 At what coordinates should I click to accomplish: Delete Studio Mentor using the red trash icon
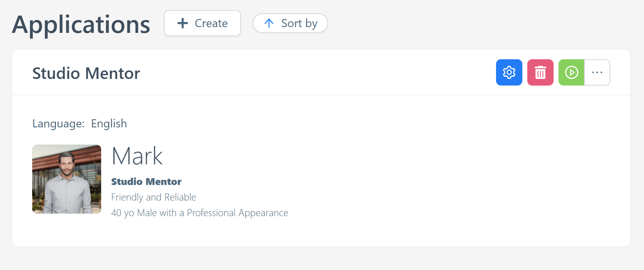pos(540,72)
